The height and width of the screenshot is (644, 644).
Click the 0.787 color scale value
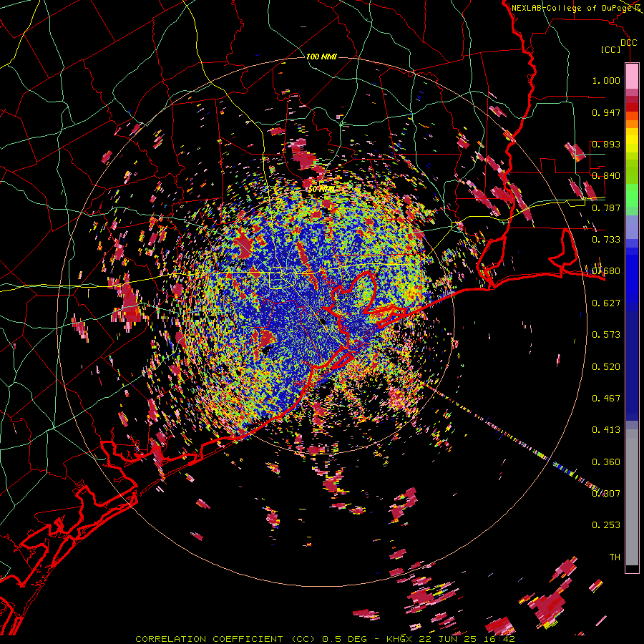click(x=606, y=208)
